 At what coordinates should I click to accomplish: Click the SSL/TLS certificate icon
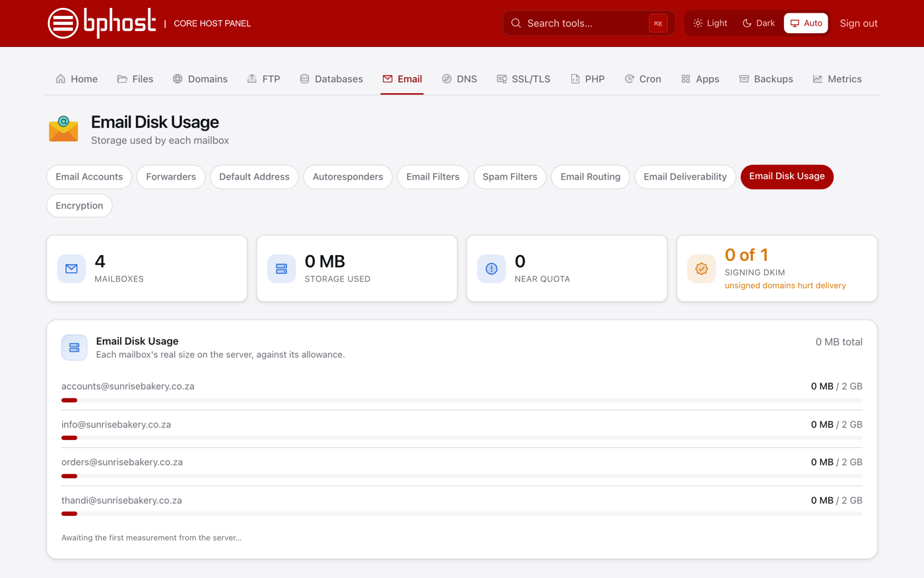502,79
